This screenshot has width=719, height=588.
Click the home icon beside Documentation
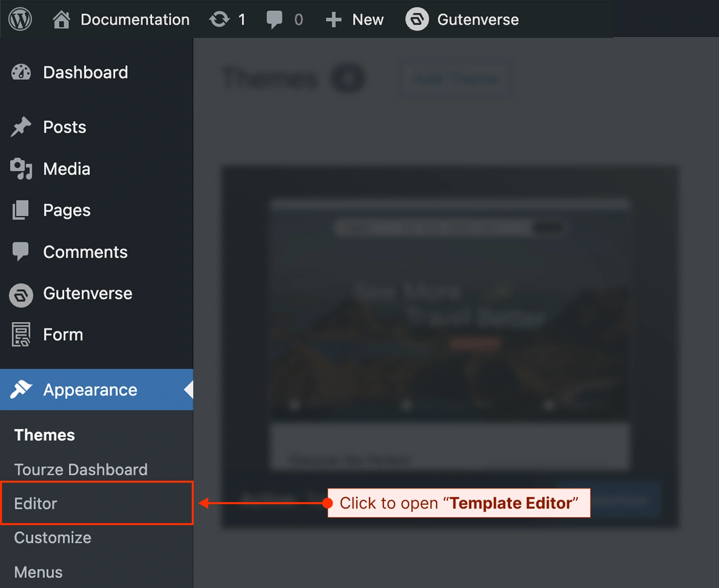61,19
